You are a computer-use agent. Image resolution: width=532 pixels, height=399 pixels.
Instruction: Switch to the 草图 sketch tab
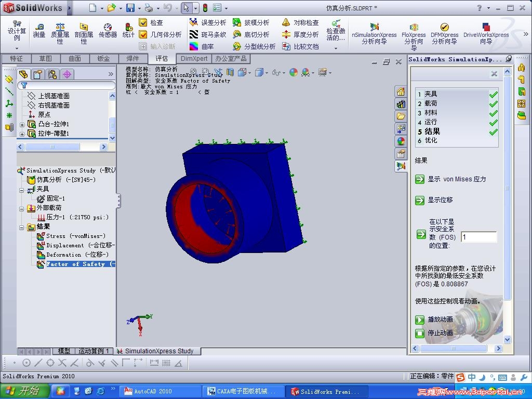[46, 59]
